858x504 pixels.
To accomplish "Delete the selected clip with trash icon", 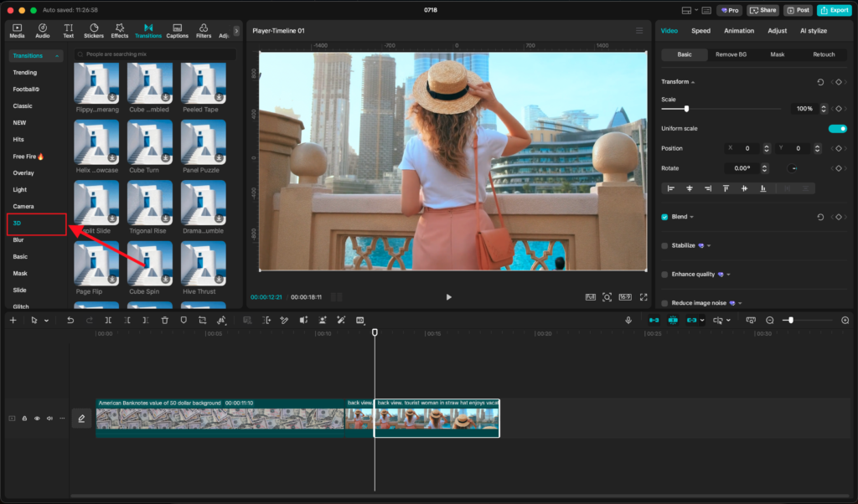I will pyautogui.click(x=165, y=321).
